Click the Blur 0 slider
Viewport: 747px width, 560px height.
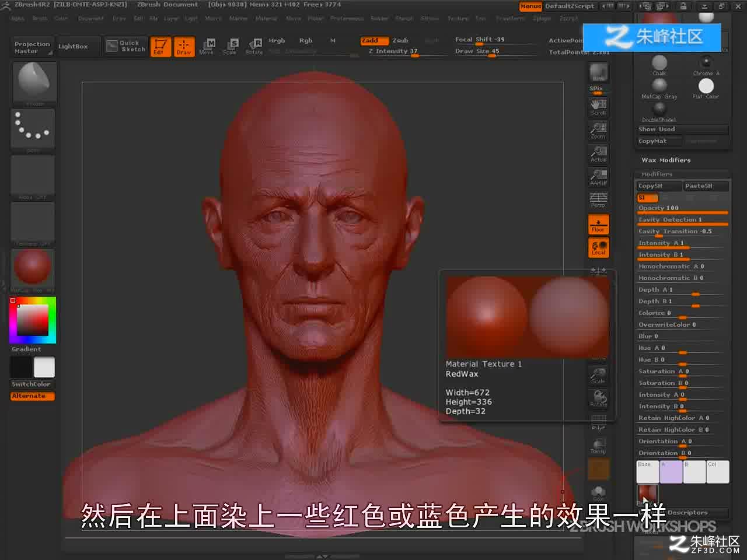[x=683, y=337]
